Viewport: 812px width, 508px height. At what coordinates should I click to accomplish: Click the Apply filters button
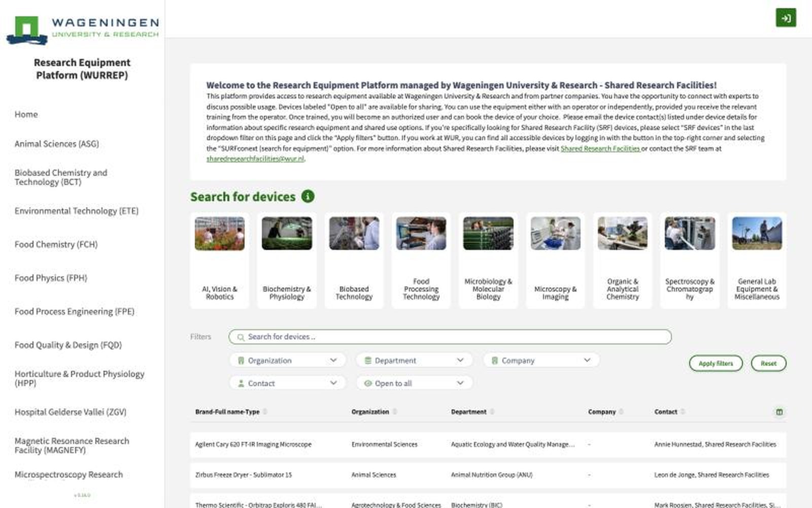point(716,363)
